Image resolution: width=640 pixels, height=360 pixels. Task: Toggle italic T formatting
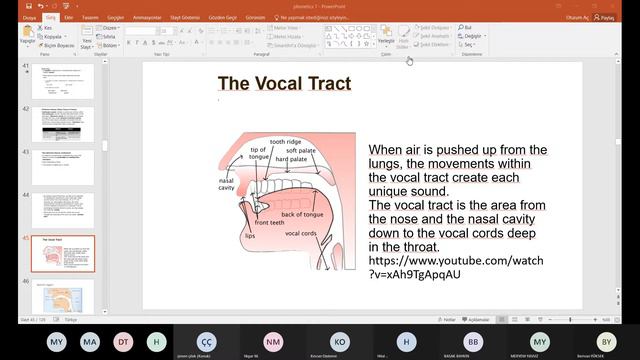click(x=137, y=42)
